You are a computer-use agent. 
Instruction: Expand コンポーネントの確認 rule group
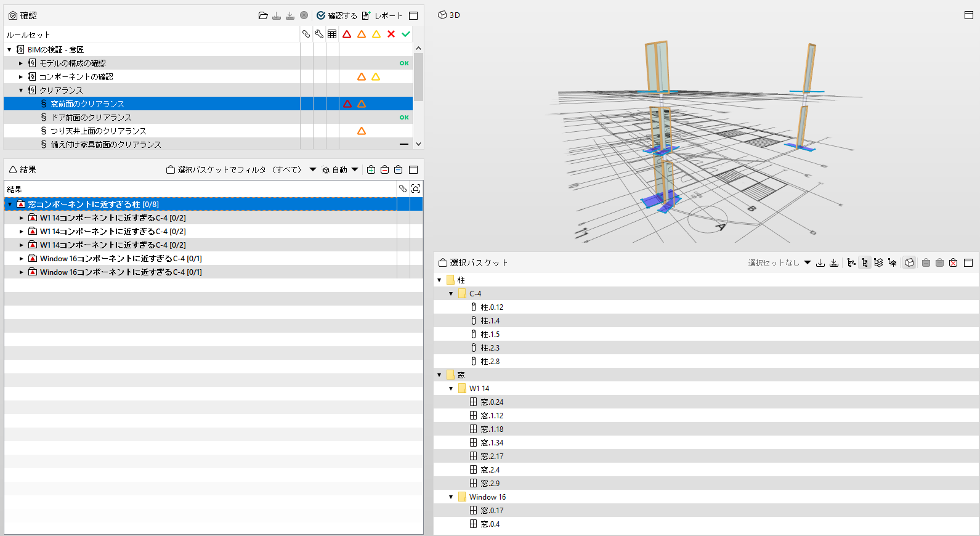20,76
